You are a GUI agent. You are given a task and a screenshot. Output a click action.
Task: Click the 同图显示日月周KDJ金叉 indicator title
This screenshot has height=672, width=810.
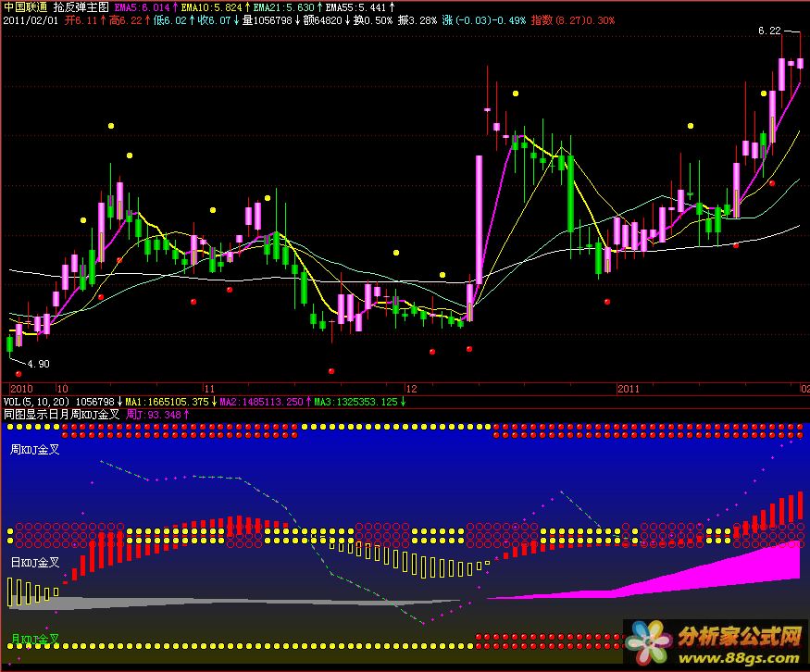[x=61, y=415]
